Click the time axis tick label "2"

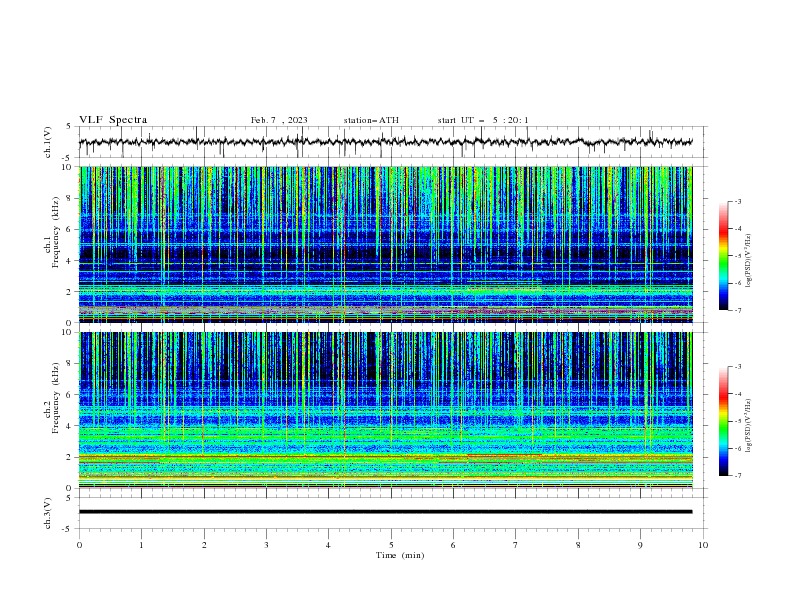click(x=204, y=545)
